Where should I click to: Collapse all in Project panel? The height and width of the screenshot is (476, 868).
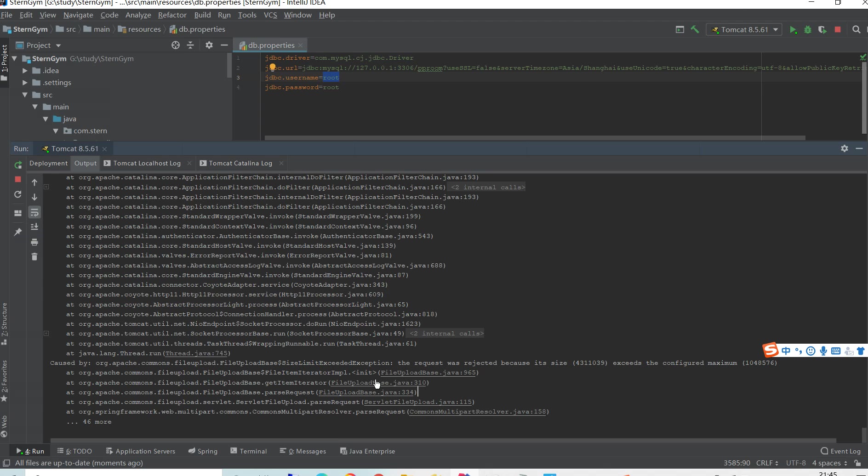tap(190, 45)
